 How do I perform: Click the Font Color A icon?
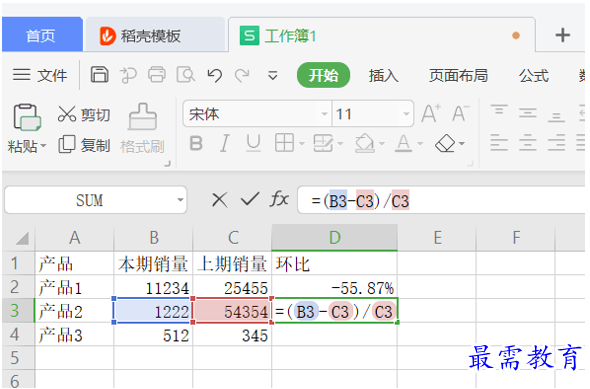click(x=403, y=143)
